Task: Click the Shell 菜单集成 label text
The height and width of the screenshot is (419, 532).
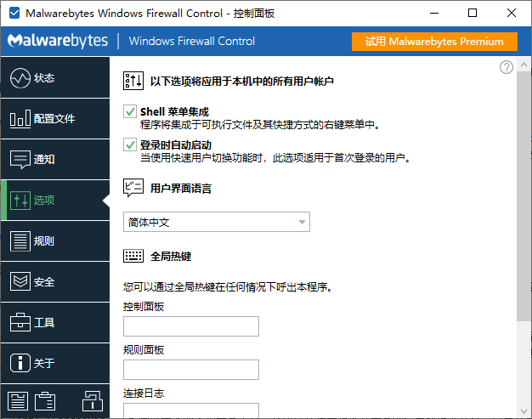Action: [174, 111]
